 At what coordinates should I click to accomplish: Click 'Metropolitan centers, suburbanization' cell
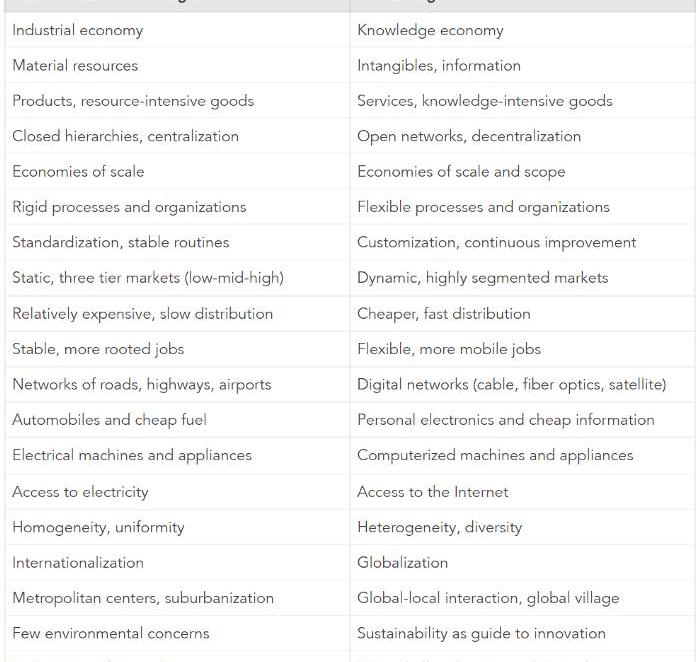143,598
